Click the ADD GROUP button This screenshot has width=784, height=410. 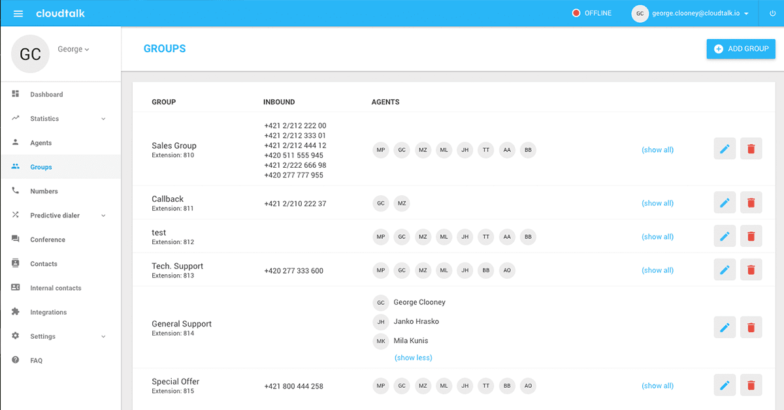[740, 48]
